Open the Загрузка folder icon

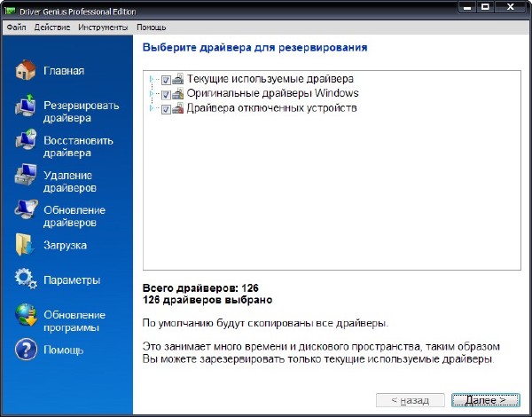(26, 246)
